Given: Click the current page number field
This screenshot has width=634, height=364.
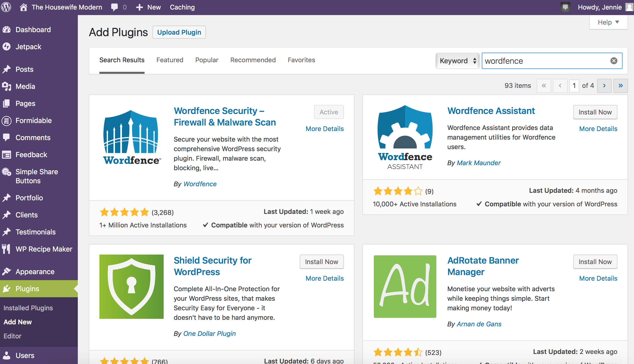Looking at the screenshot, I should pos(574,86).
